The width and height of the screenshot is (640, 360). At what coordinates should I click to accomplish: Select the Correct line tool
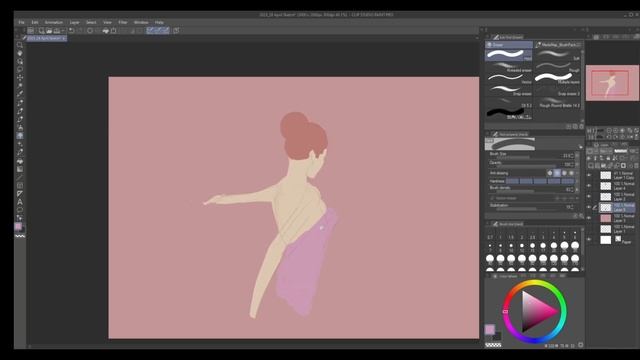coord(20,218)
